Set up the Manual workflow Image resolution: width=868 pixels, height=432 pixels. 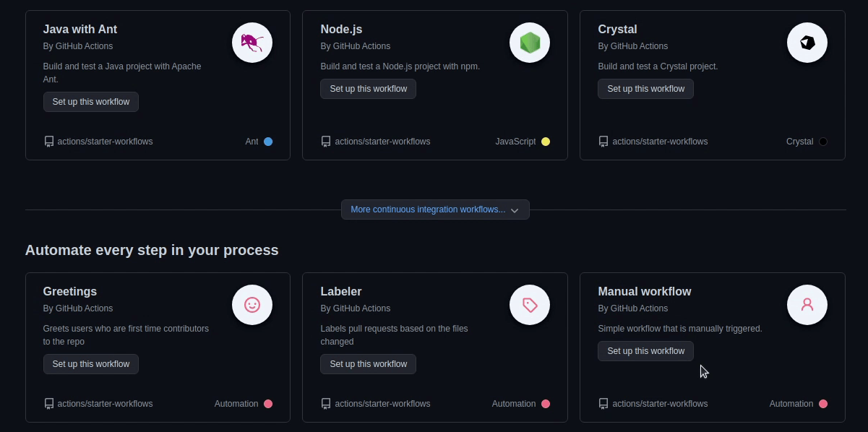coord(645,351)
